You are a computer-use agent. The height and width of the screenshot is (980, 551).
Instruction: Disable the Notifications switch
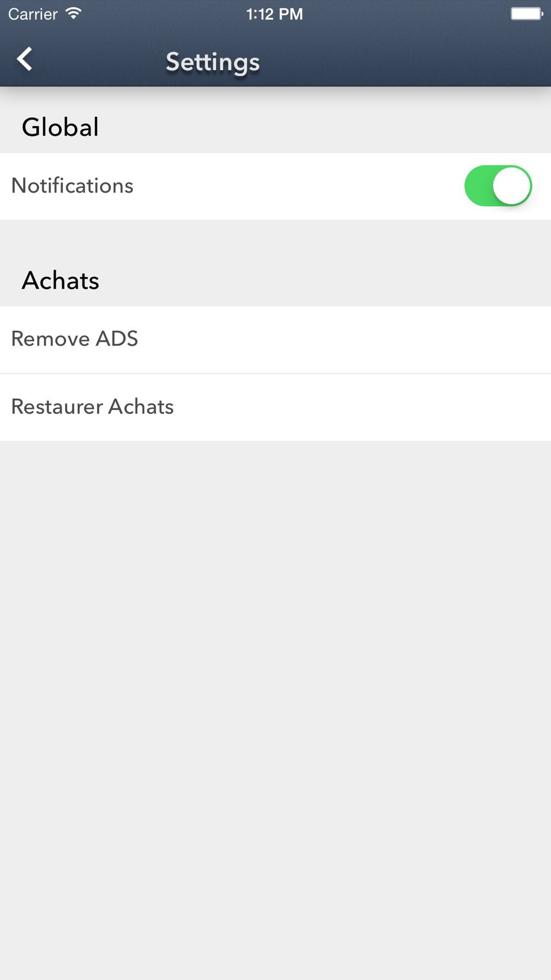pos(498,186)
